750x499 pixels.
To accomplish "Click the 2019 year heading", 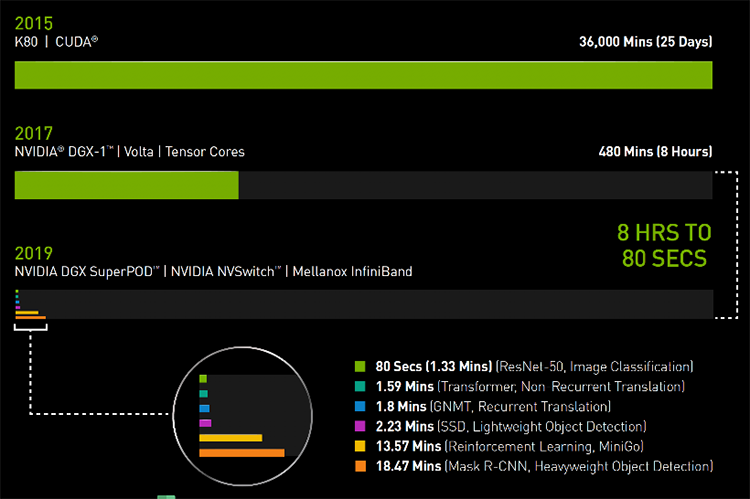I will [33, 253].
